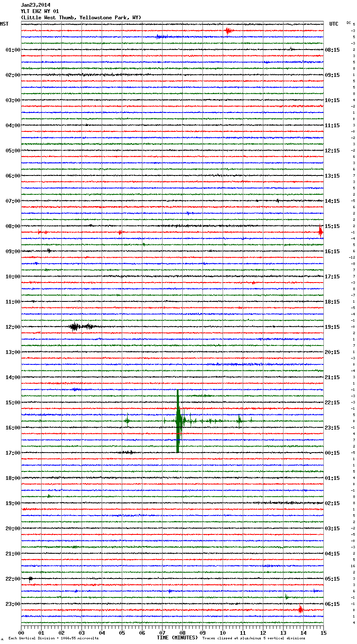This screenshot has height=644, width=357.
Task: Click the traces clipped footnote
Action: pos(254,639)
